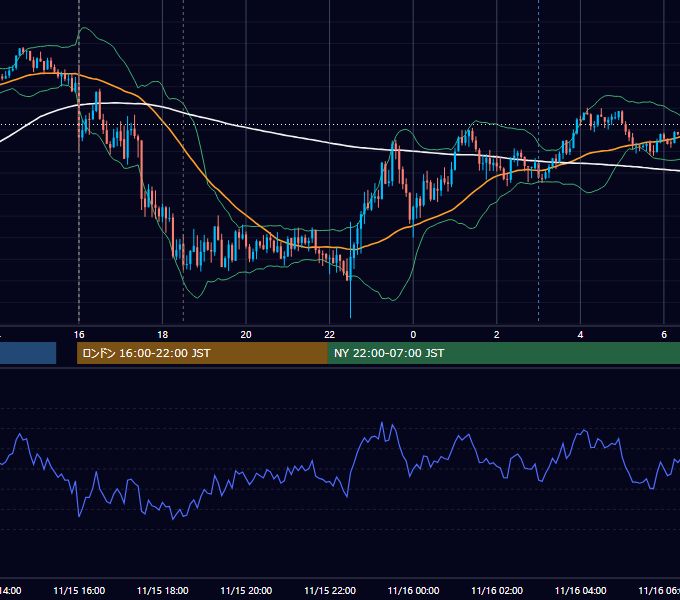Click the '18' hour label on upper axis
Screen dimensions: 680x600
(x=162, y=334)
